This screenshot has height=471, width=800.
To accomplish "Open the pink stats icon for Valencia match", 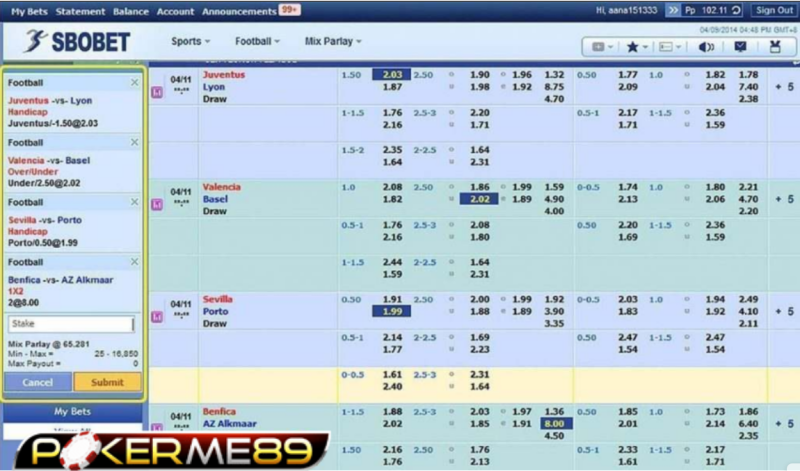I will click(157, 205).
